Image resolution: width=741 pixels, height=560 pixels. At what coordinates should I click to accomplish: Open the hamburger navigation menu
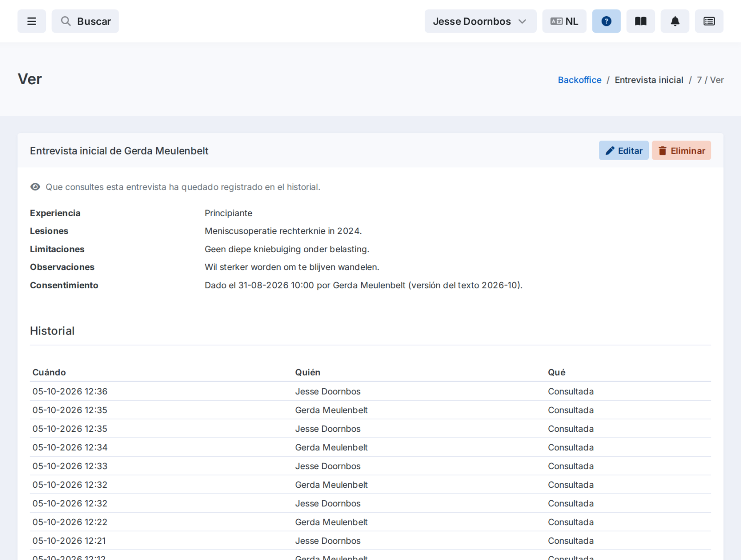pos(31,21)
